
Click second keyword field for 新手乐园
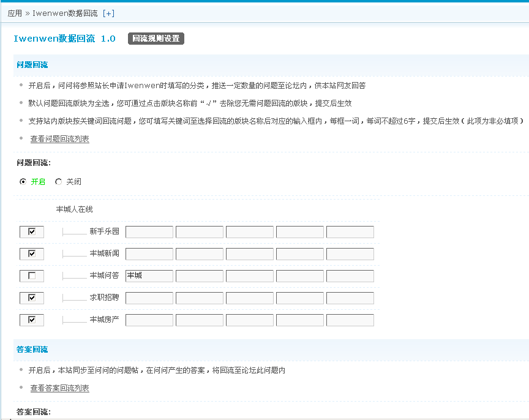[200, 232]
